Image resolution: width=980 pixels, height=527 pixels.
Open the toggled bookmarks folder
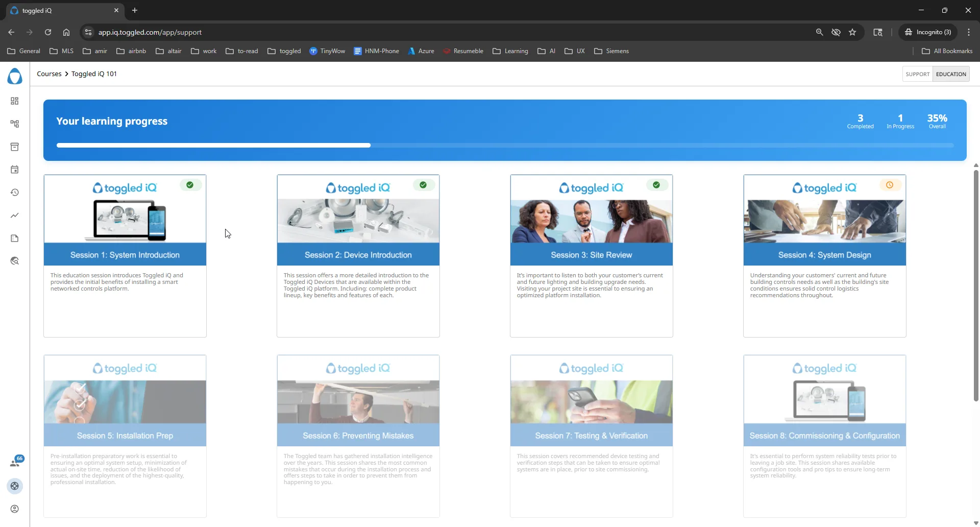(284, 51)
